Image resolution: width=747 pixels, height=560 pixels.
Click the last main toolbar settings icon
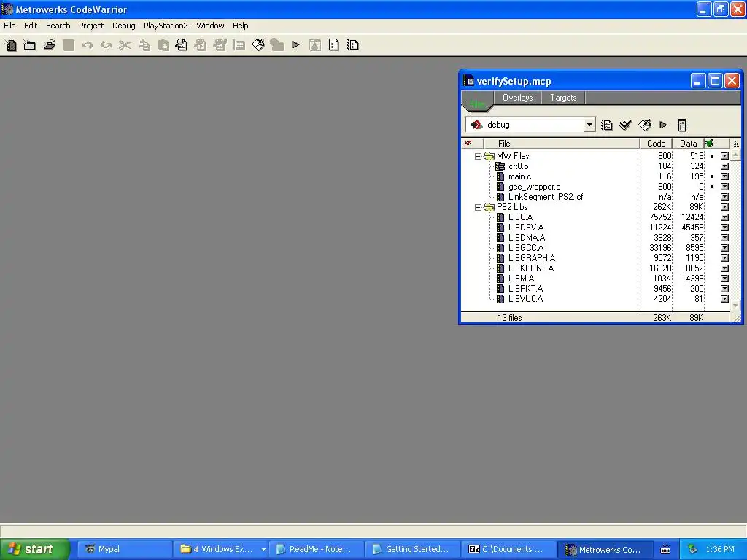pos(353,45)
